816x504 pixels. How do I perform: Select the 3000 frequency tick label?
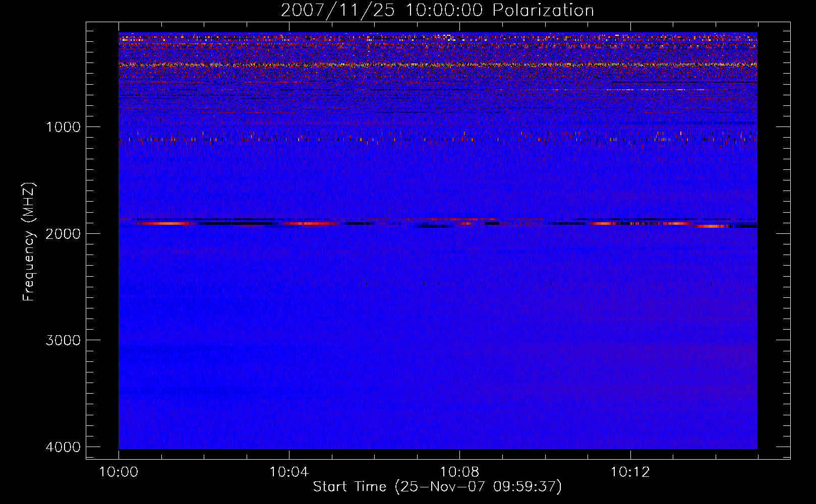pos(63,340)
